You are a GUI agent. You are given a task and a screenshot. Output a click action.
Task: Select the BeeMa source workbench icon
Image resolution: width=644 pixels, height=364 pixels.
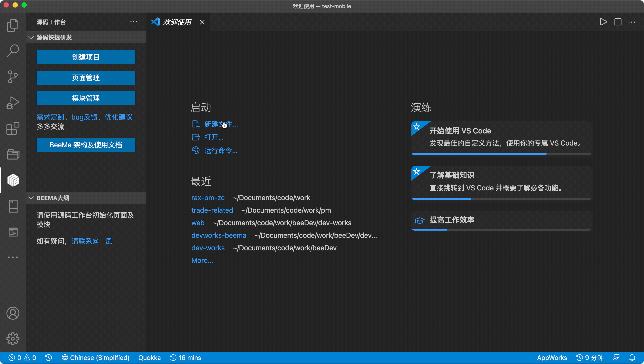13,180
